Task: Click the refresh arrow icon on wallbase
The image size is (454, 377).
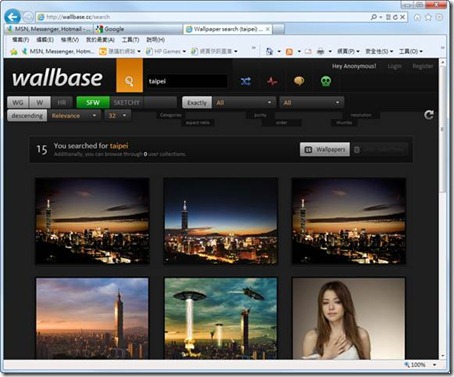Action: 429,115
